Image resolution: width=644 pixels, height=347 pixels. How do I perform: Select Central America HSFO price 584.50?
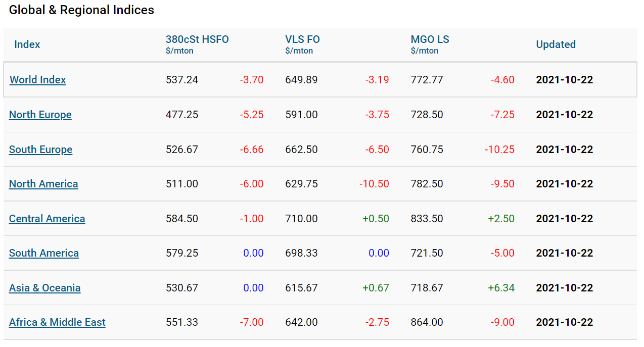(182, 219)
